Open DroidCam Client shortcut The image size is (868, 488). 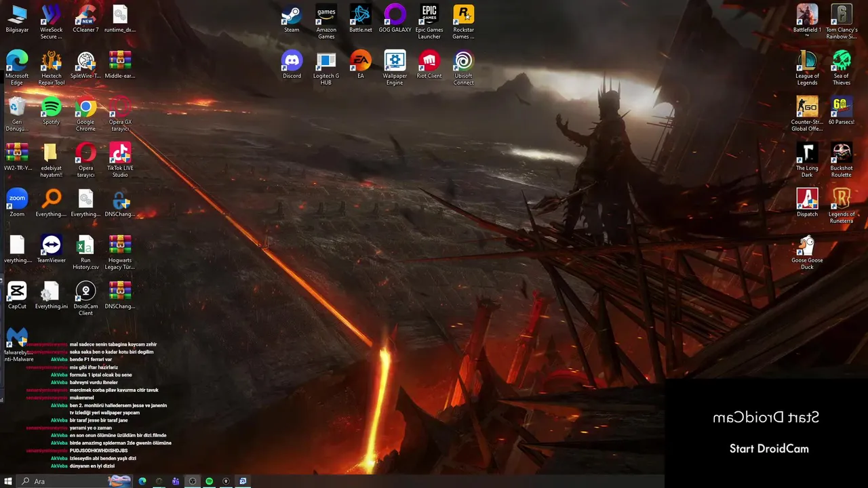click(85, 299)
